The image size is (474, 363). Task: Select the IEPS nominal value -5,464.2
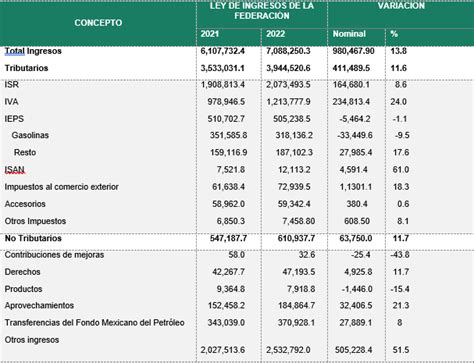[355, 119]
